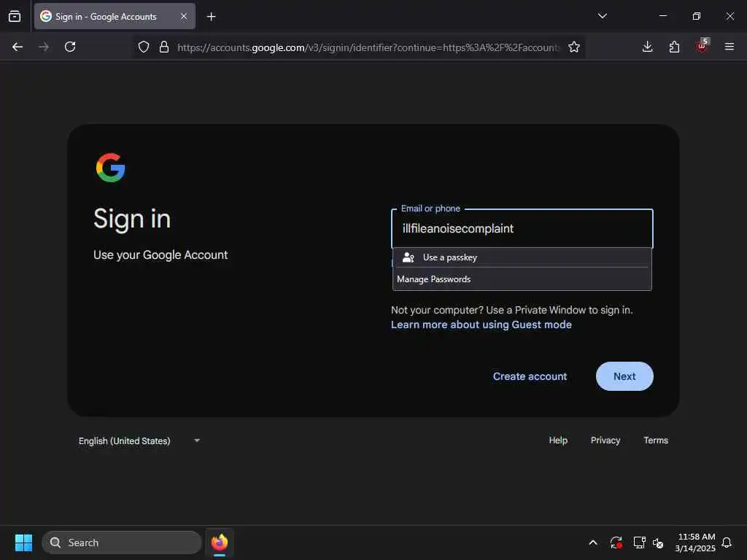Open the tracking protection shield icon
This screenshot has width=747, height=560.
(144, 47)
